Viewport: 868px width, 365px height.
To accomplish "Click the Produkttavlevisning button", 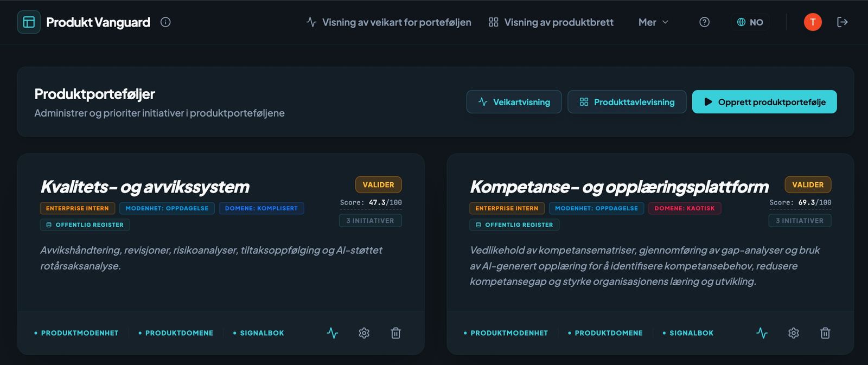I will click(x=627, y=102).
